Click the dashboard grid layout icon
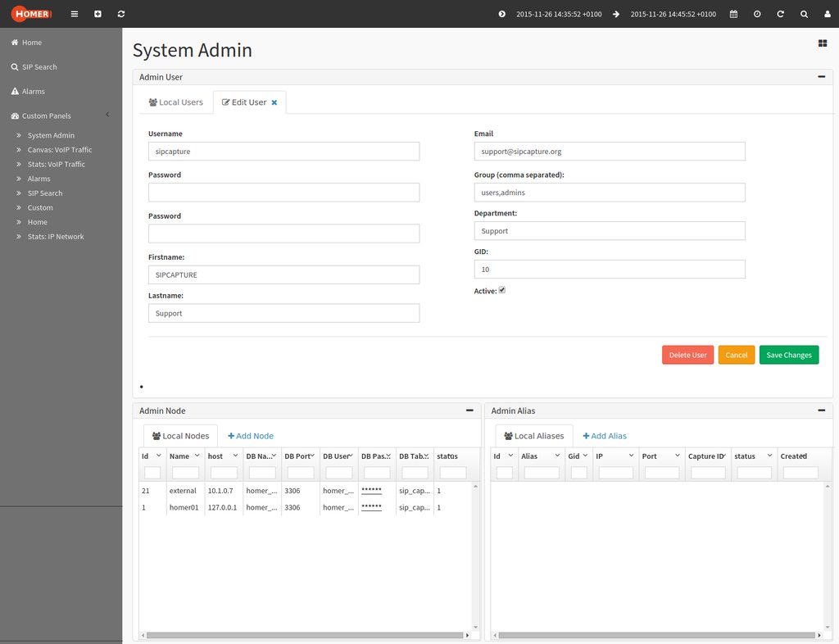The height and width of the screenshot is (644, 839). 823,43
